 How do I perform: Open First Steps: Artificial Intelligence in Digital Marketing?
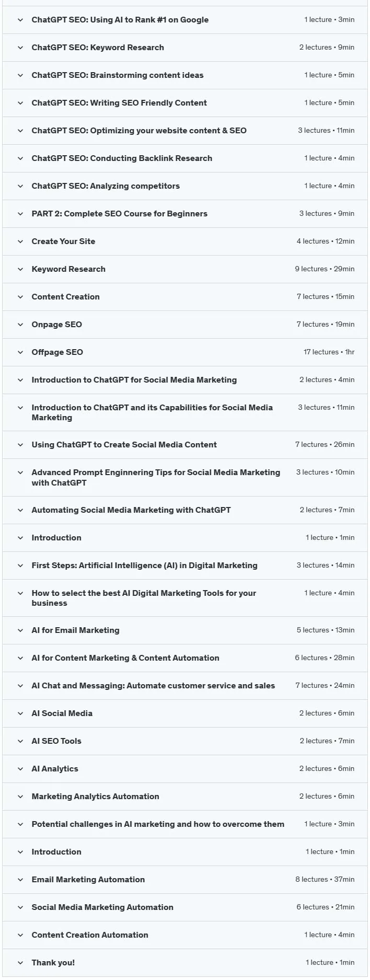tap(144, 566)
